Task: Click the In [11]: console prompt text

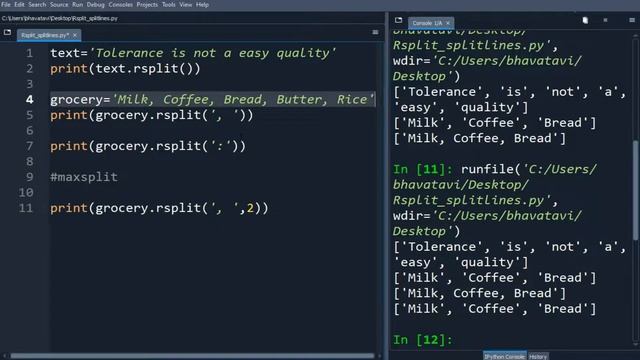Action: tap(422, 169)
